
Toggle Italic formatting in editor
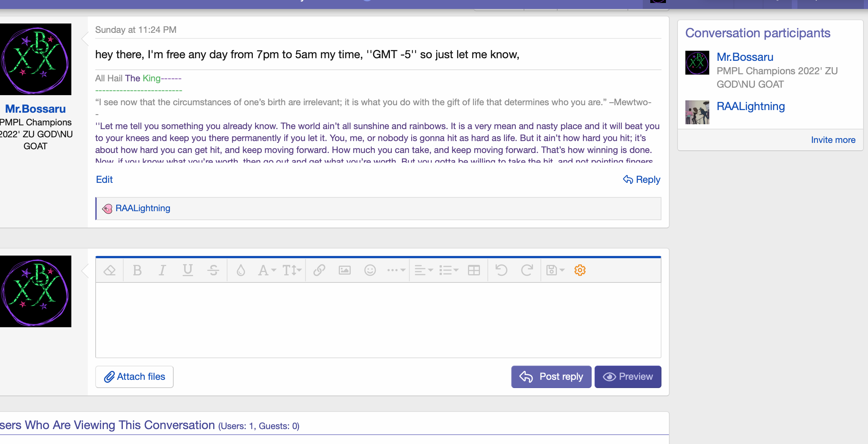coord(162,270)
